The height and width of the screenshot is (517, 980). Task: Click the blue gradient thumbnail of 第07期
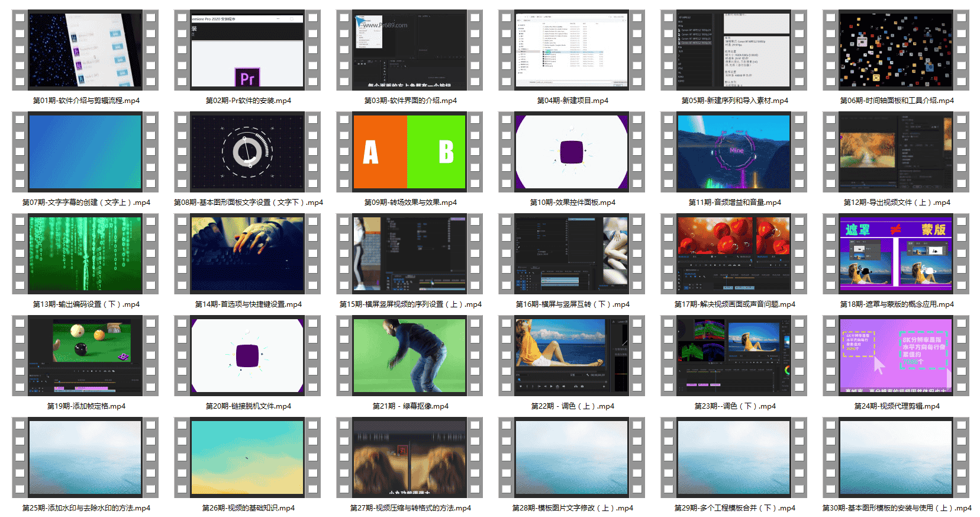(85, 152)
